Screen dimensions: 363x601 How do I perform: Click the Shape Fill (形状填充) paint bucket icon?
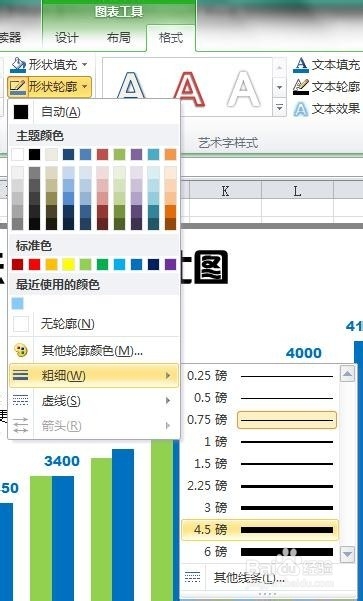click(18, 65)
